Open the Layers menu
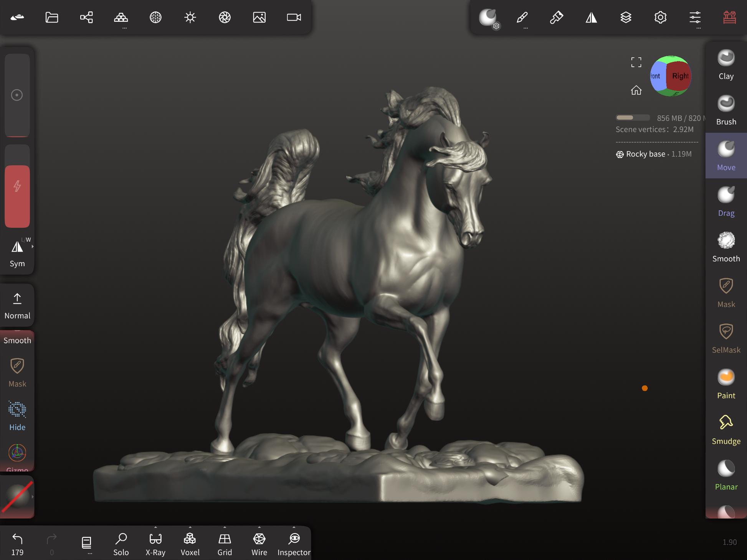Screen dimensions: 747x560 [x=626, y=17]
